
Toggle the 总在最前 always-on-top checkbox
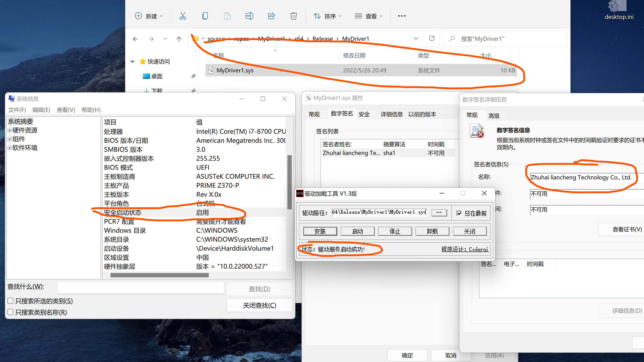point(459,213)
